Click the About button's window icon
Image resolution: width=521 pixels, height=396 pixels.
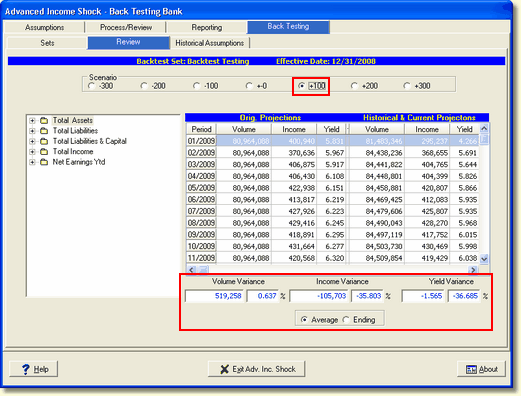click(471, 369)
